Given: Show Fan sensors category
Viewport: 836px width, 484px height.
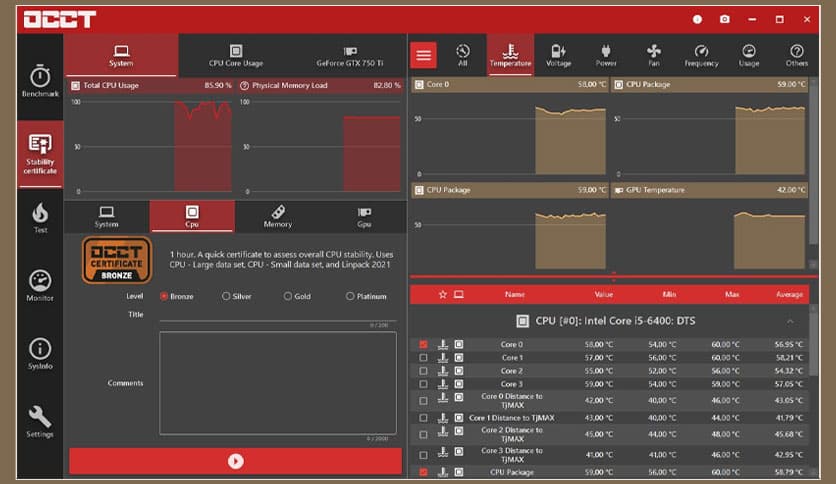Looking at the screenshot, I should [654, 55].
